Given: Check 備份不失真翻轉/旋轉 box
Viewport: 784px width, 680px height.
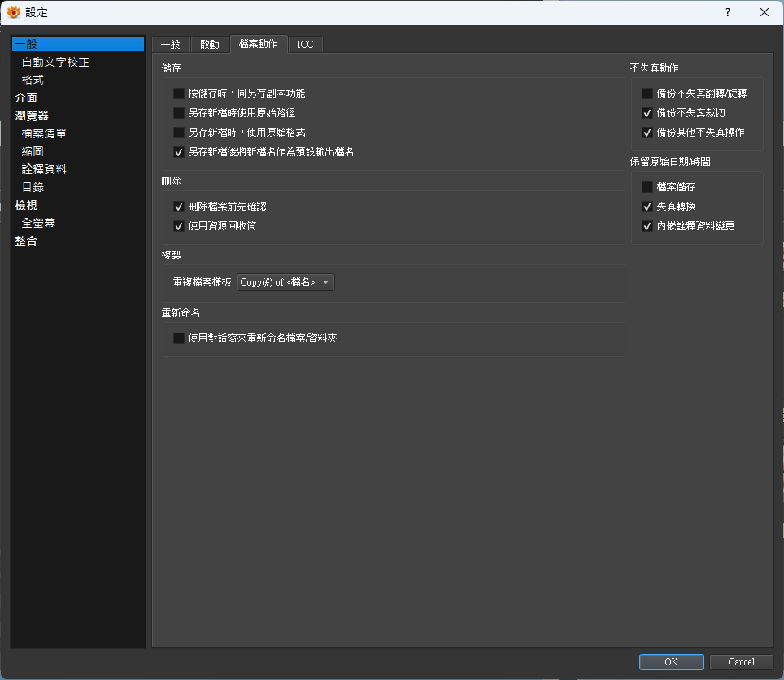Looking at the screenshot, I should pos(647,94).
